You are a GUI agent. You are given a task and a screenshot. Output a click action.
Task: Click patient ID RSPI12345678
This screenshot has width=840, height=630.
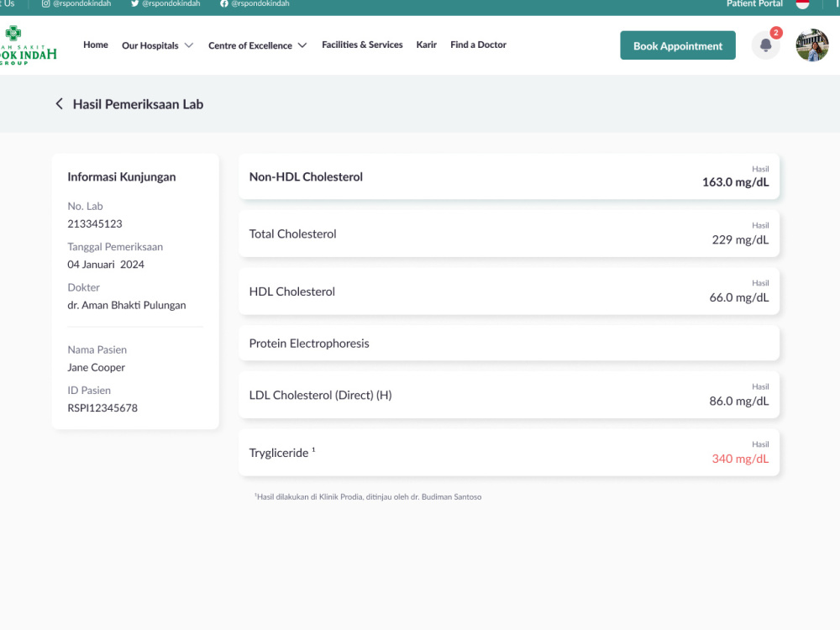(102, 408)
